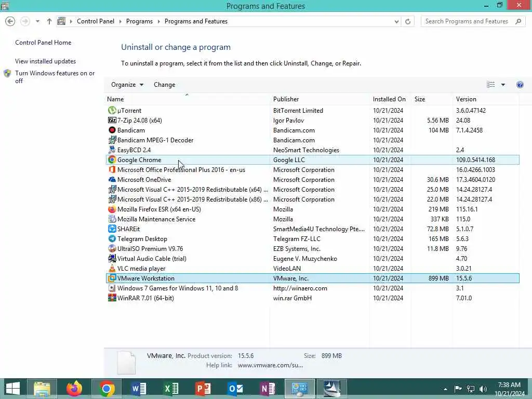Click the Windows Start button
Image resolution: width=532 pixels, height=399 pixels.
(x=13, y=389)
